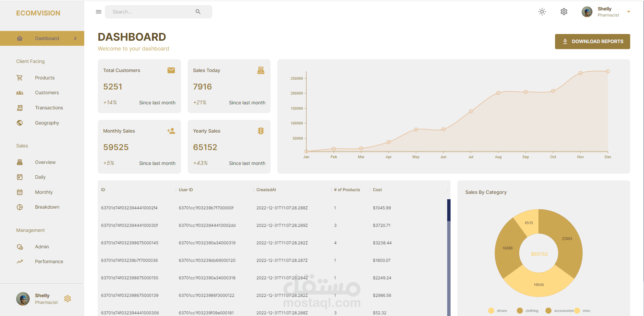The width and height of the screenshot is (644, 316).
Task: Click the "+43%" change on Yearly Sales
Action: 200,163
